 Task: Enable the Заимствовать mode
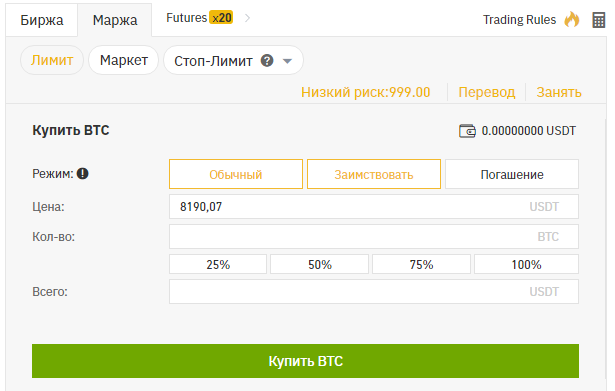[374, 174]
